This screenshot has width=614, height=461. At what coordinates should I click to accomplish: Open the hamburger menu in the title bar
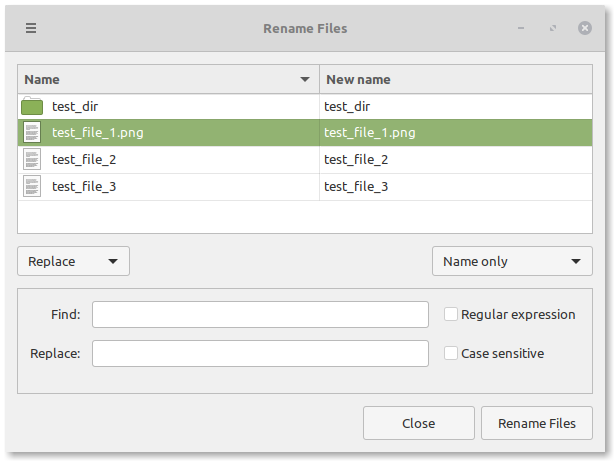tap(31, 28)
